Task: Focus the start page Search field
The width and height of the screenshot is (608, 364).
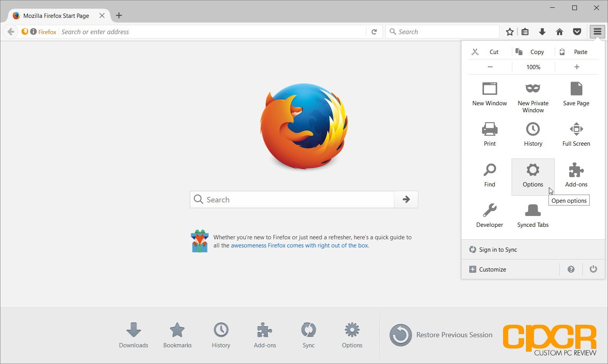Action: [292, 199]
